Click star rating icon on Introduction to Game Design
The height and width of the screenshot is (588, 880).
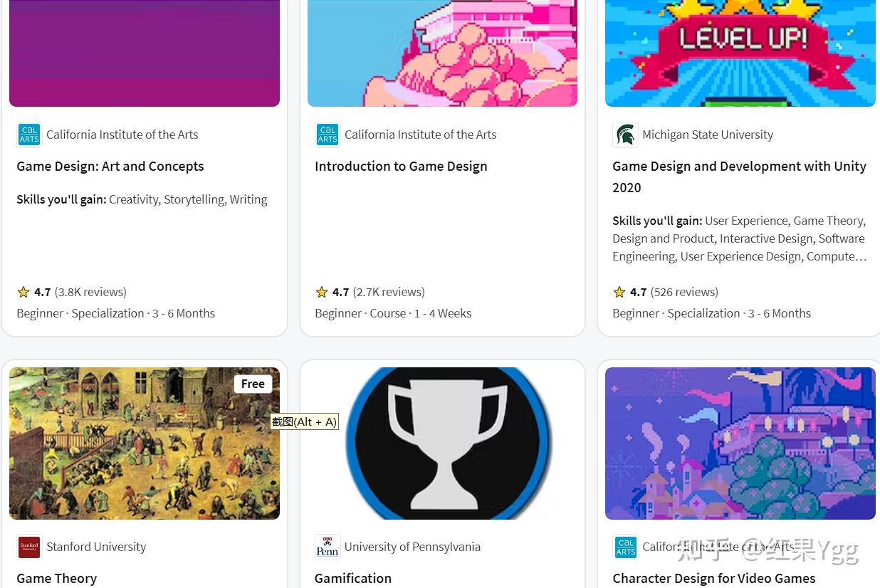pos(322,292)
